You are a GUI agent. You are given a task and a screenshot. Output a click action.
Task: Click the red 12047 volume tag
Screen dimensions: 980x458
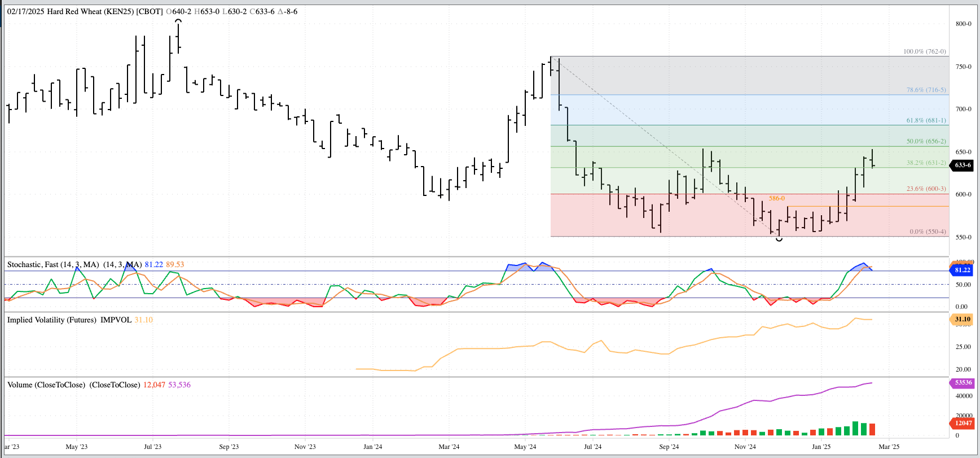click(962, 423)
